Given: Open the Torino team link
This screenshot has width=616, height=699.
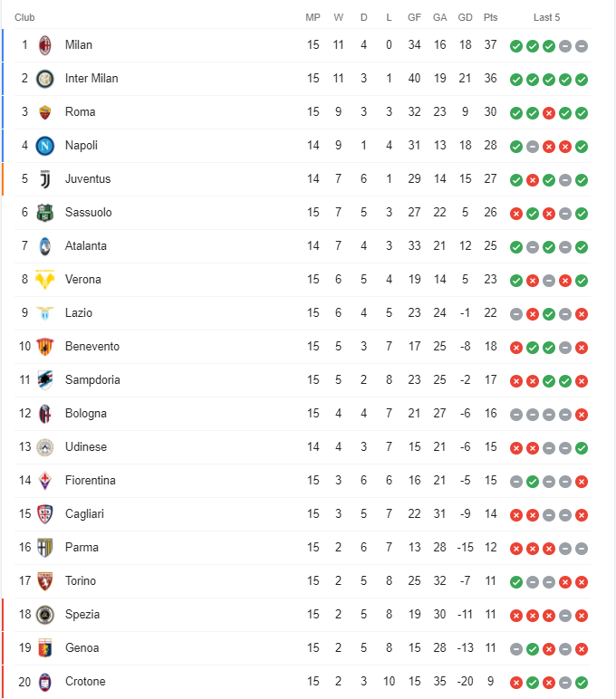Looking at the screenshot, I should [x=81, y=581].
